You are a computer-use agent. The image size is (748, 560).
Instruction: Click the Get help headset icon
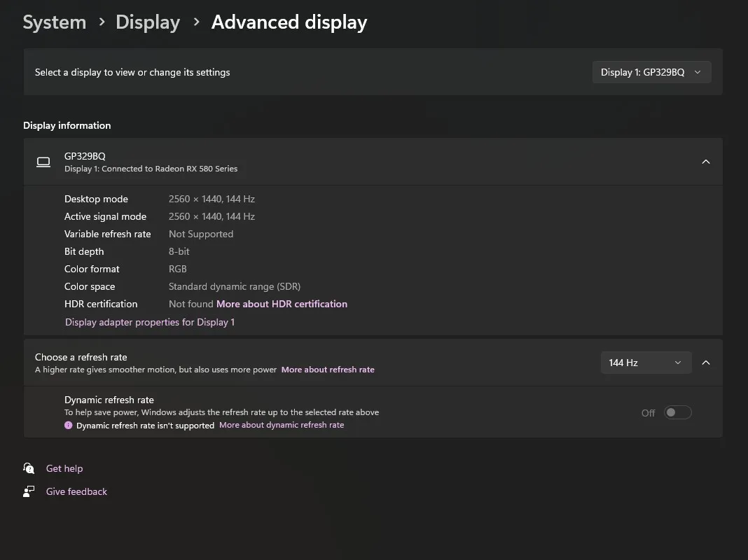click(29, 468)
